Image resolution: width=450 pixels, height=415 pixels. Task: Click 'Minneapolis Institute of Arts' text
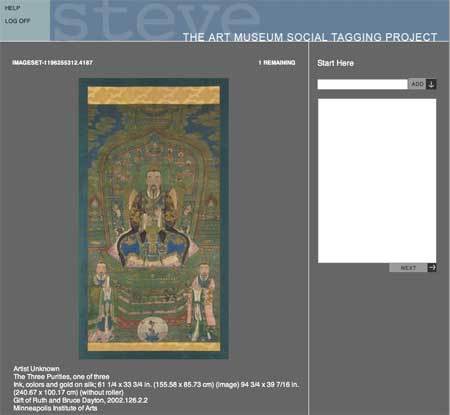[x=55, y=408]
